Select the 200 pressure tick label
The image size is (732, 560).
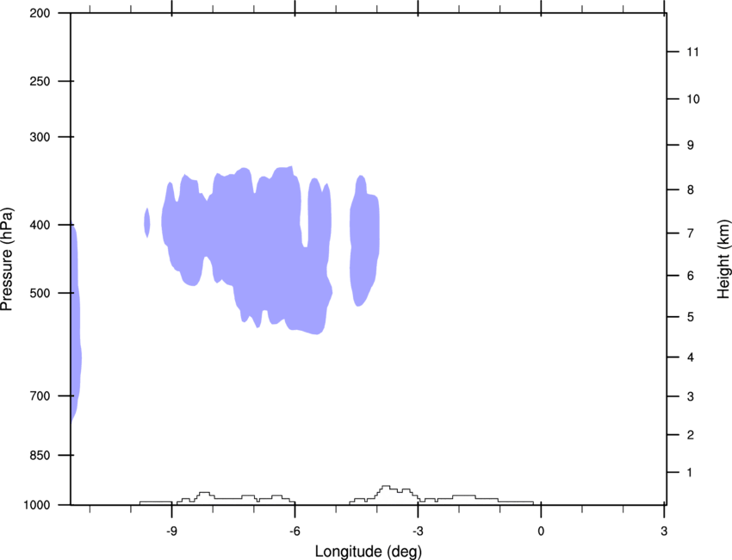[40, 13]
